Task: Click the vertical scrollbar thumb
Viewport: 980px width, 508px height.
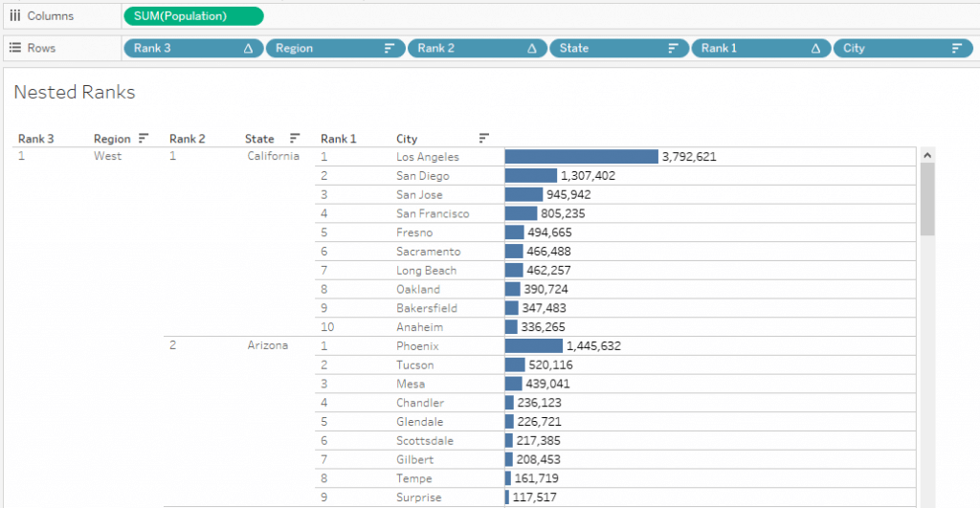Action: [927, 199]
